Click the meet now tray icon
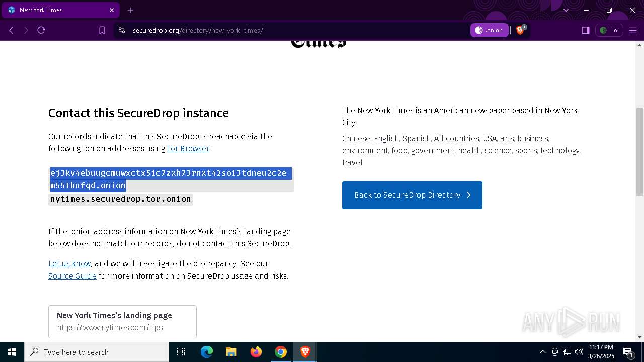The image size is (644, 362). coord(555,352)
